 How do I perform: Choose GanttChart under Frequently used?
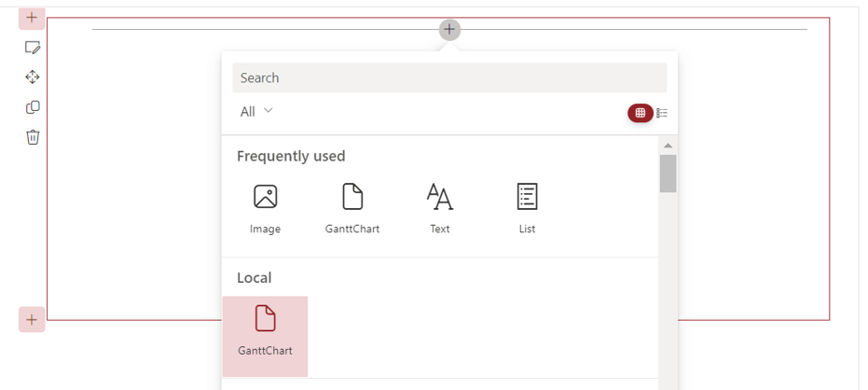tap(352, 208)
